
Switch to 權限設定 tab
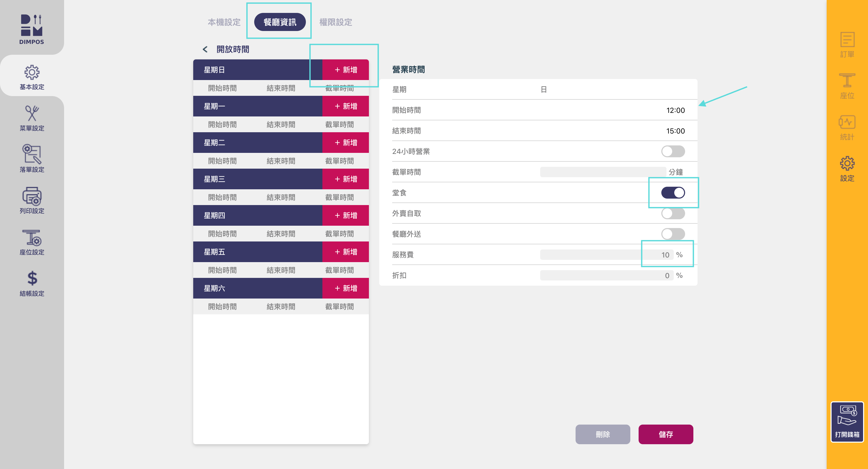(x=336, y=22)
